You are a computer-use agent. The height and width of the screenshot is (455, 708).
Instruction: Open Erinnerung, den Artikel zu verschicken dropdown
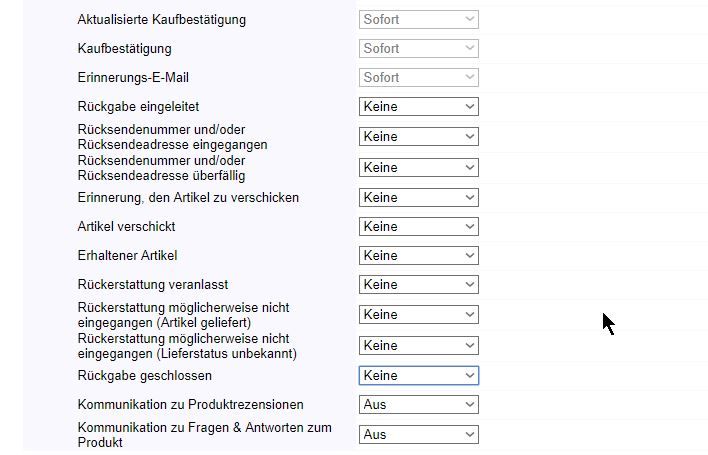(418, 198)
